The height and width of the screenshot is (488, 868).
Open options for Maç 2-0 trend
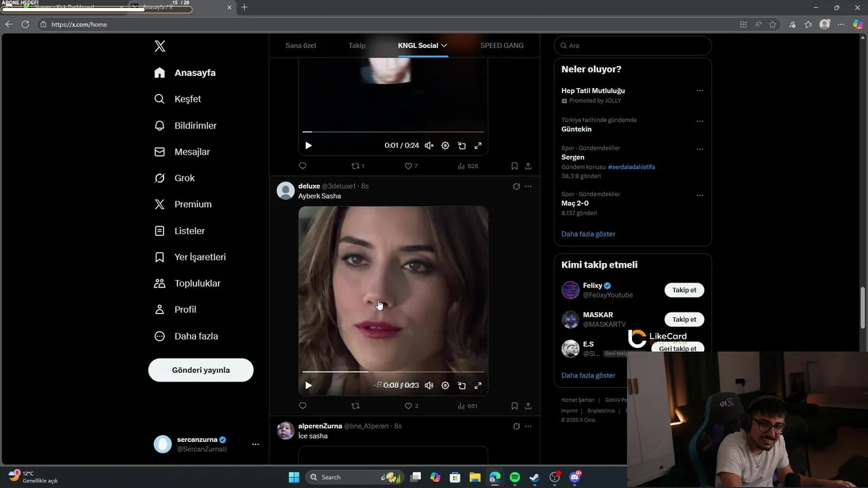[x=700, y=196]
